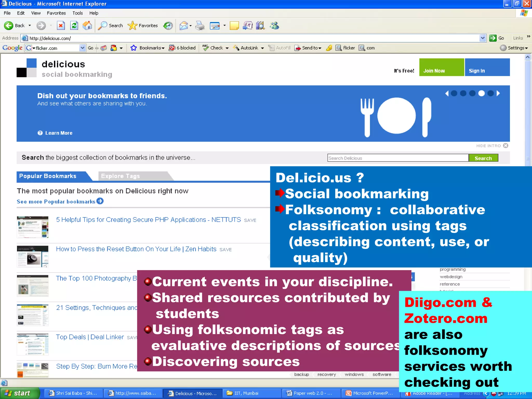Select the first carousel dot
This screenshot has width=532, height=399.
click(x=454, y=93)
